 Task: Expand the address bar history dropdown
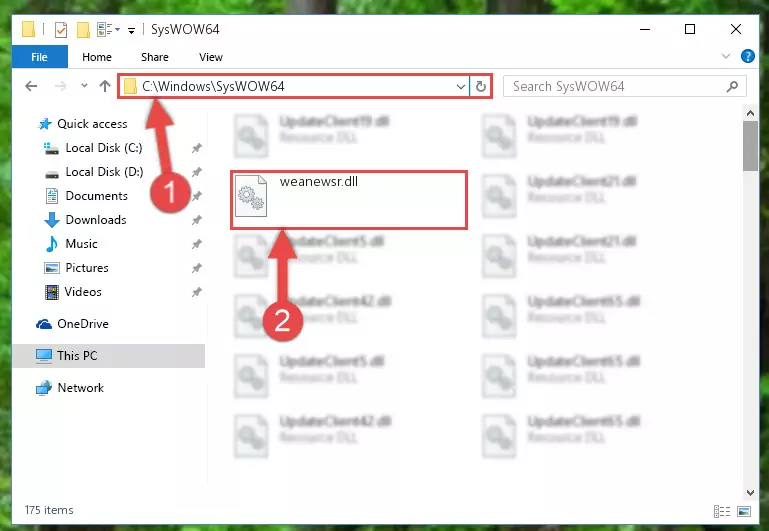click(461, 87)
